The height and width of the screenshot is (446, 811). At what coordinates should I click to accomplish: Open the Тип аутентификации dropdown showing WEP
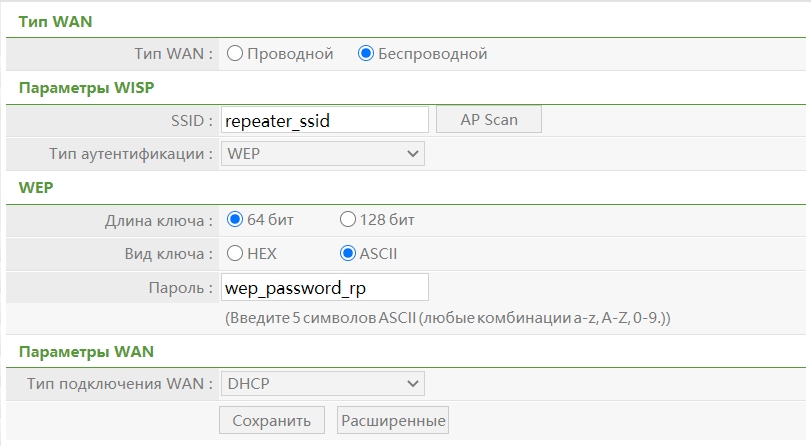point(322,154)
